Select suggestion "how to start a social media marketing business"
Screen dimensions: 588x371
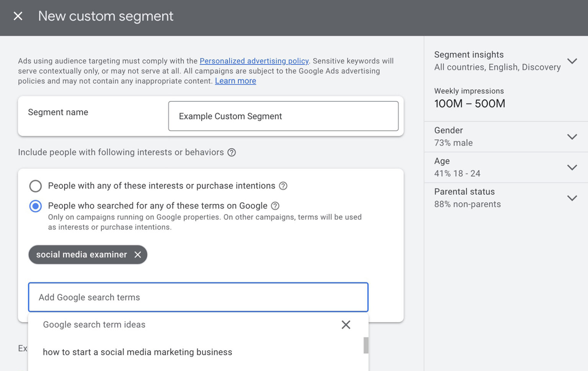tap(138, 352)
